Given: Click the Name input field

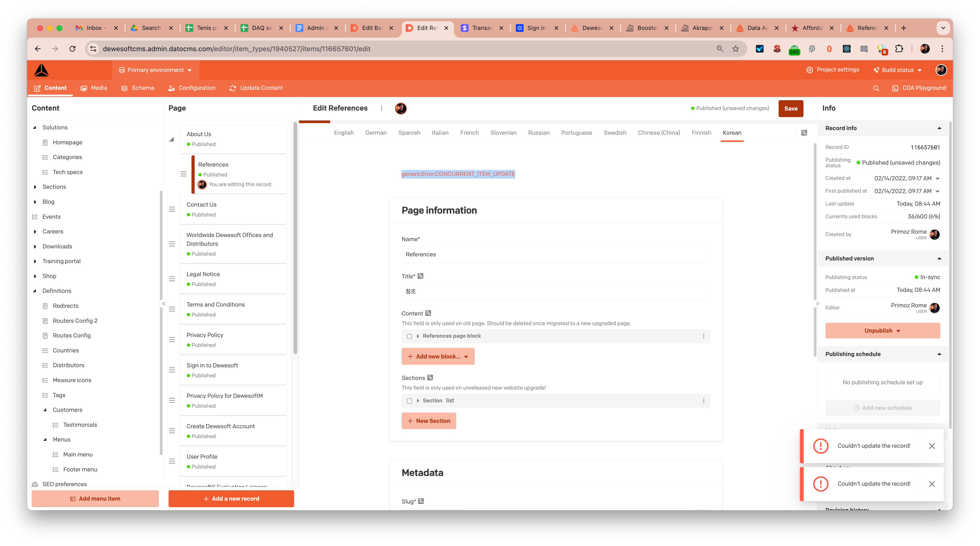Looking at the screenshot, I should click(555, 254).
